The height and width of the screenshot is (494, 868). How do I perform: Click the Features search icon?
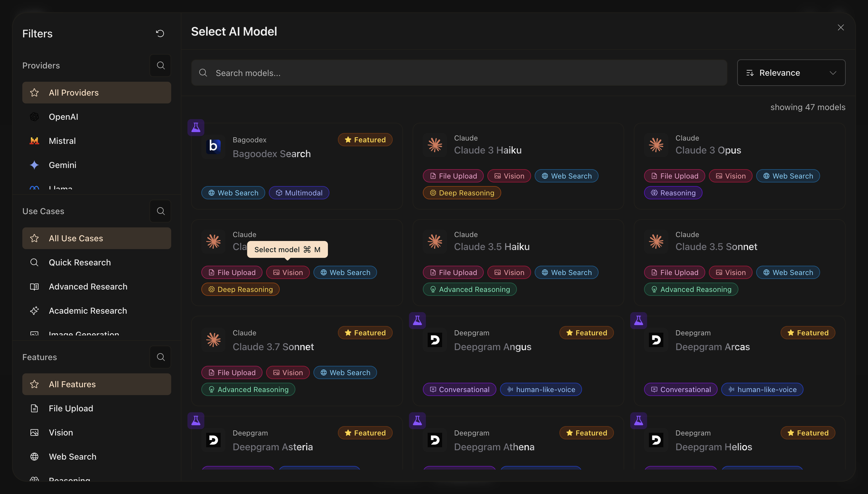pyautogui.click(x=160, y=357)
